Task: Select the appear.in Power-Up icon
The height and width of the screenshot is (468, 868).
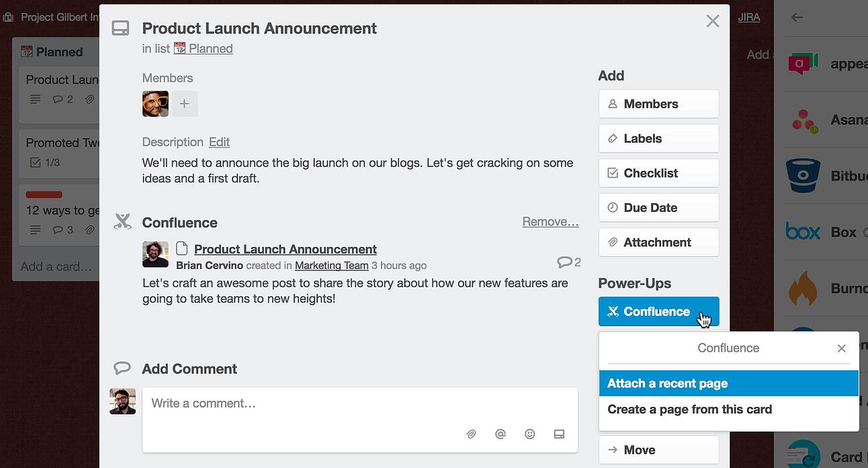Action: [x=804, y=64]
